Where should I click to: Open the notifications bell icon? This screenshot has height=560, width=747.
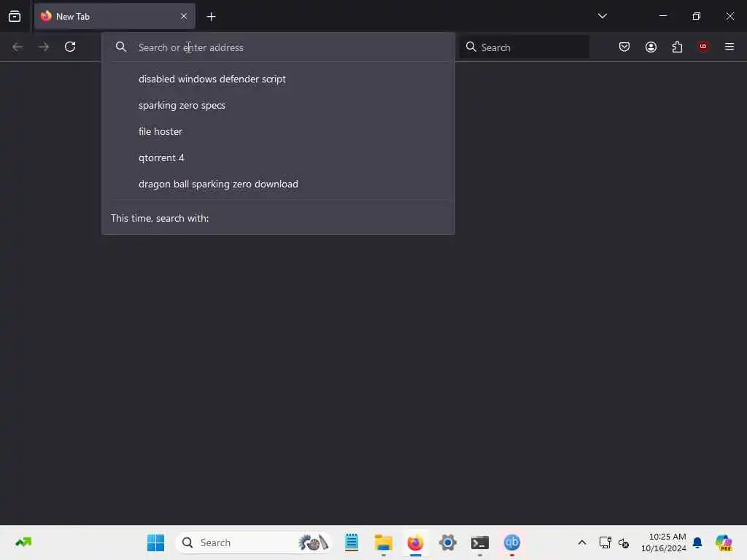(697, 542)
